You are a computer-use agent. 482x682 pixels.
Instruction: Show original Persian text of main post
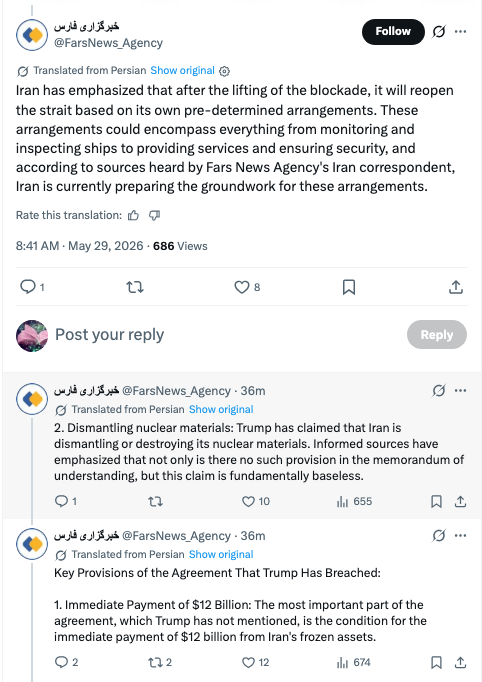tap(182, 70)
